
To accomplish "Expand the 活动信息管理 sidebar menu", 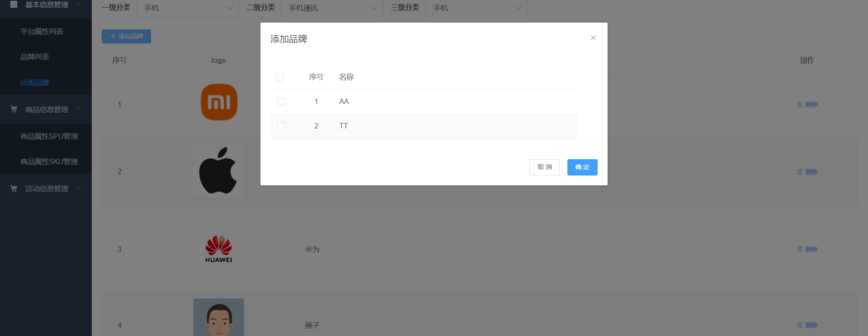I will [46, 189].
